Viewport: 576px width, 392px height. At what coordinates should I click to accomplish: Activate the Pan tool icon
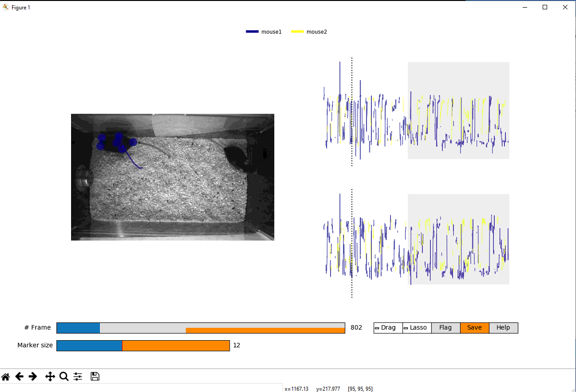[x=50, y=377]
